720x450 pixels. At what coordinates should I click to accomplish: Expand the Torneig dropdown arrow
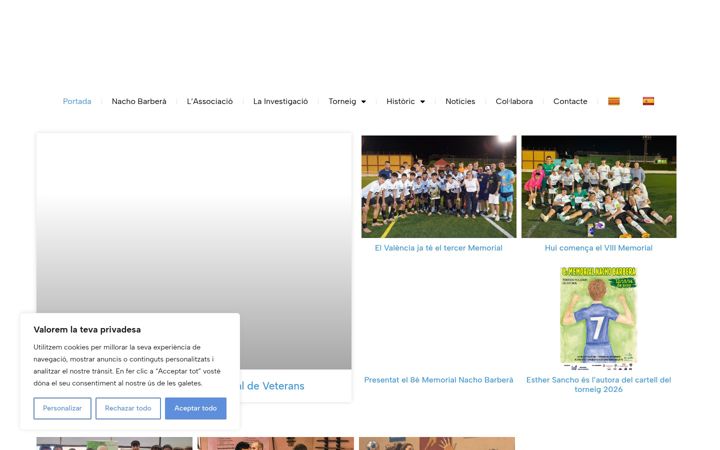[x=363, y=101]
